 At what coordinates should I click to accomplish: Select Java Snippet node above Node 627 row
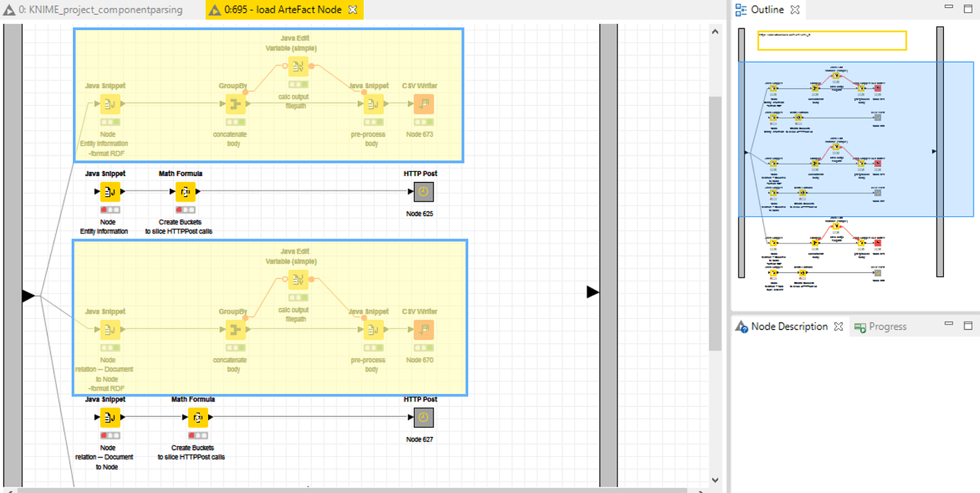110,418
